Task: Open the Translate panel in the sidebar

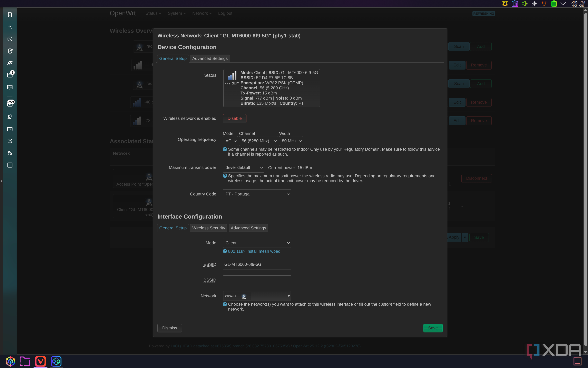Action: pos(10,63)
